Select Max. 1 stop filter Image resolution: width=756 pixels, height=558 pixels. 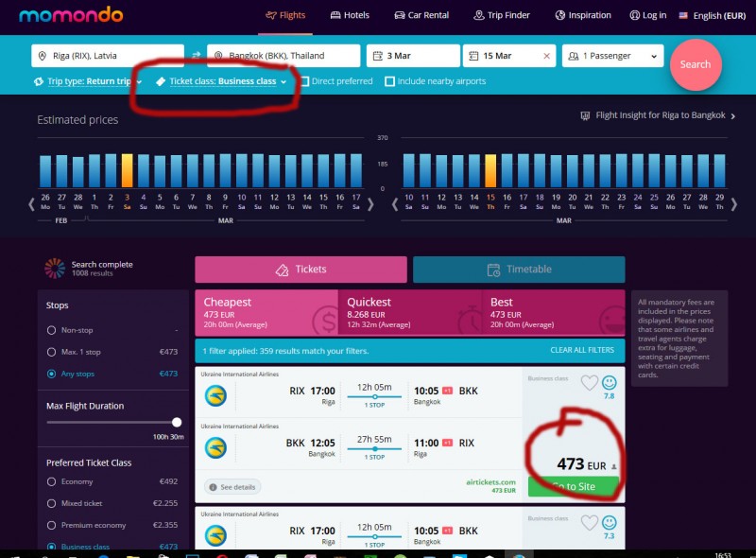[x=52, y=352]
